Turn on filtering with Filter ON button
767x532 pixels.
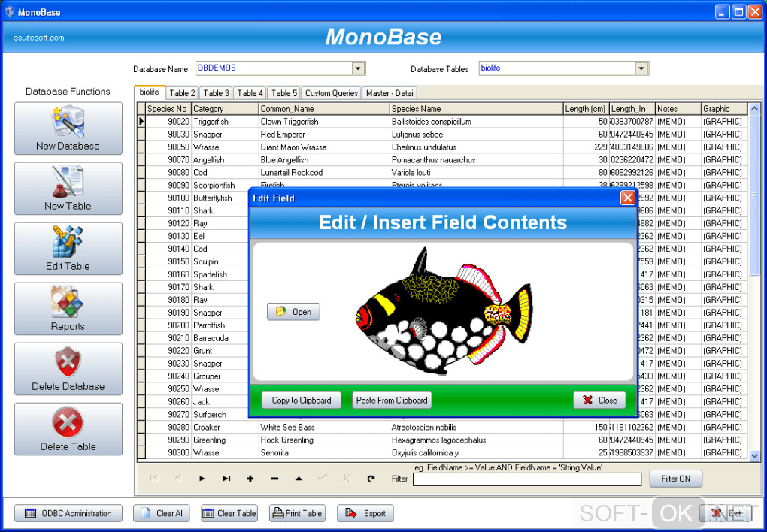tap(675, 479)
